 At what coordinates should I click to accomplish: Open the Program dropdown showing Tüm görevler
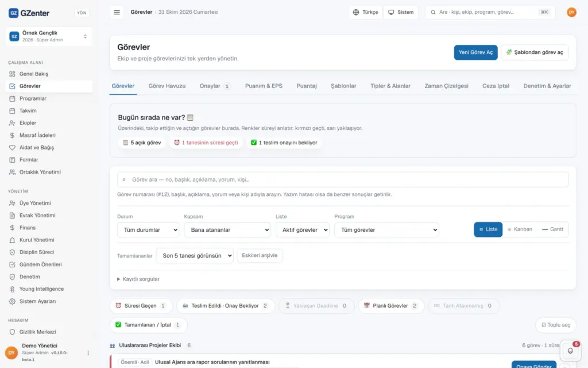click(386, 230)
